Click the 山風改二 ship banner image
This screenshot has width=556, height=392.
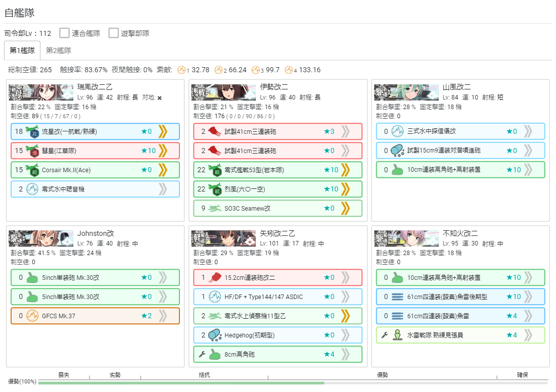click(x=407, y=92)
